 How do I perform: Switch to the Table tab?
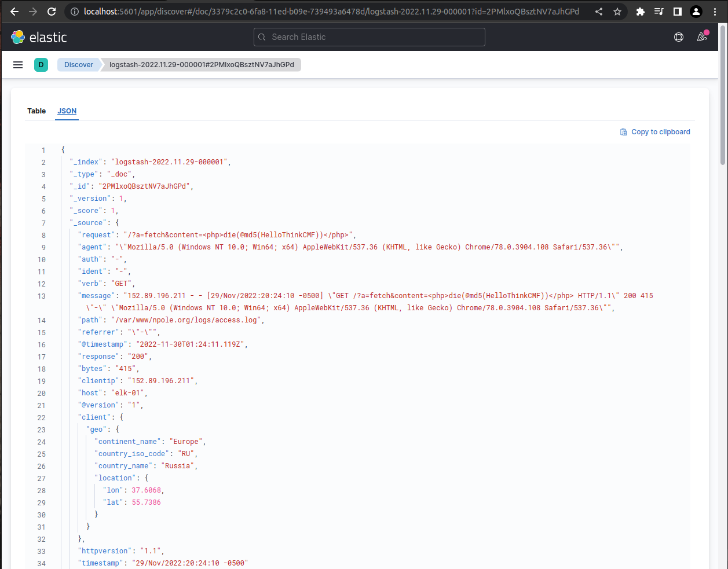click(x=36, y=111)
